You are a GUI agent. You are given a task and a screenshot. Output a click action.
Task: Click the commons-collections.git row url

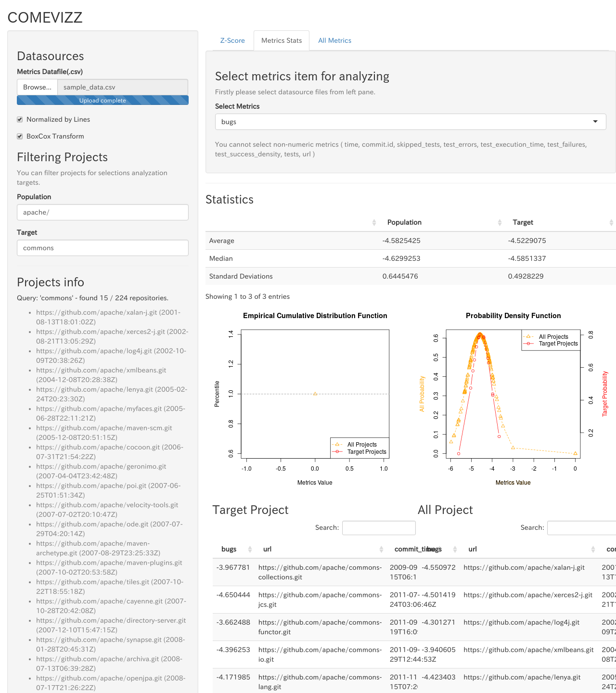click(x=320, y=572)
